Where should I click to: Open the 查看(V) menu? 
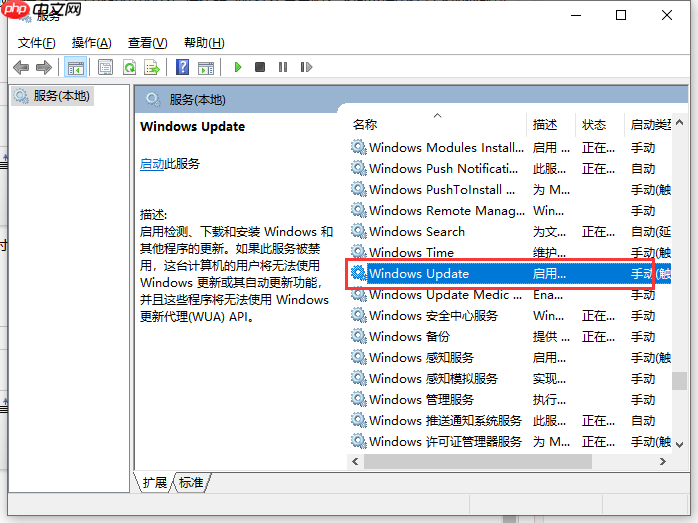click(x=147, y=43)
